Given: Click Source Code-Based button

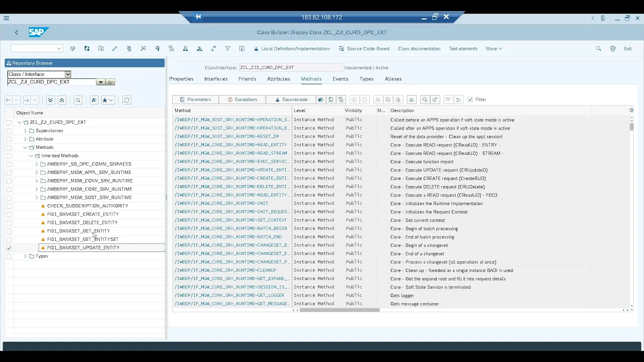Looking at the screenshot, I should click(x=364, y=49).
